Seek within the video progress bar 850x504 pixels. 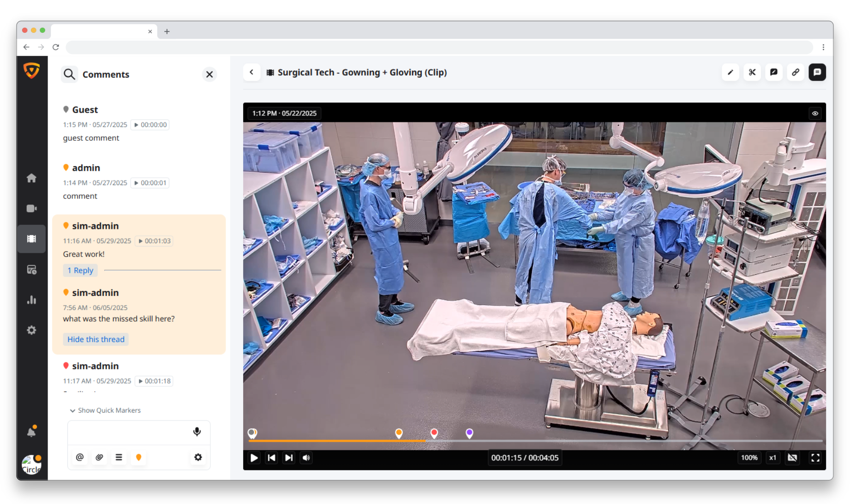(535, 441)
